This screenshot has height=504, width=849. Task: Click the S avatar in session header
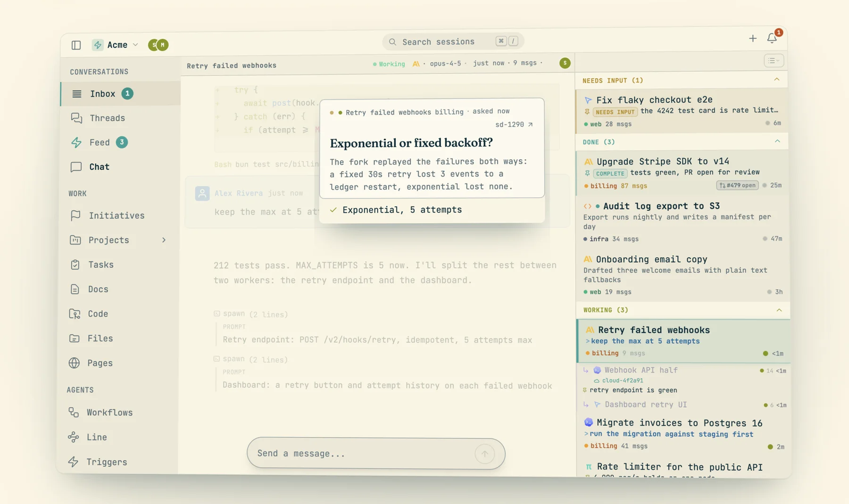pos(565,63)
